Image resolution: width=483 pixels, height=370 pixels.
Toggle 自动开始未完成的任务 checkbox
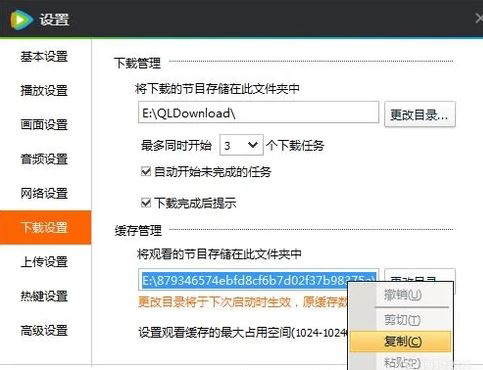click(146, 172)
